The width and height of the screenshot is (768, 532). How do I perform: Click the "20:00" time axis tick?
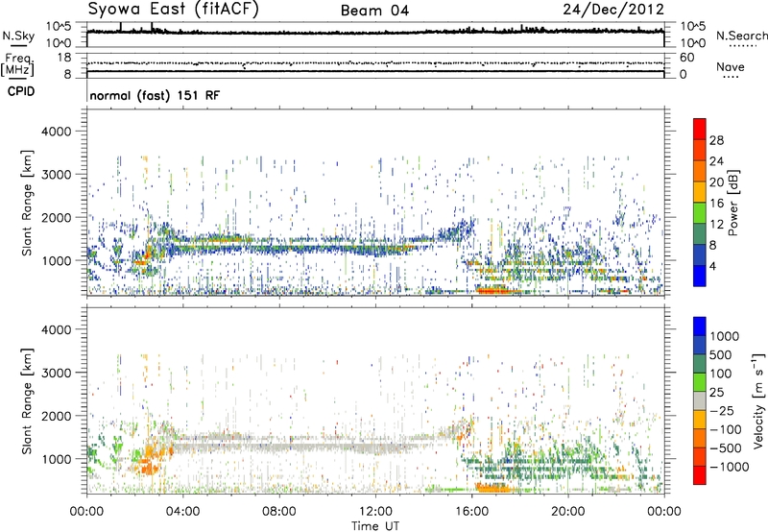coord(567,512)
